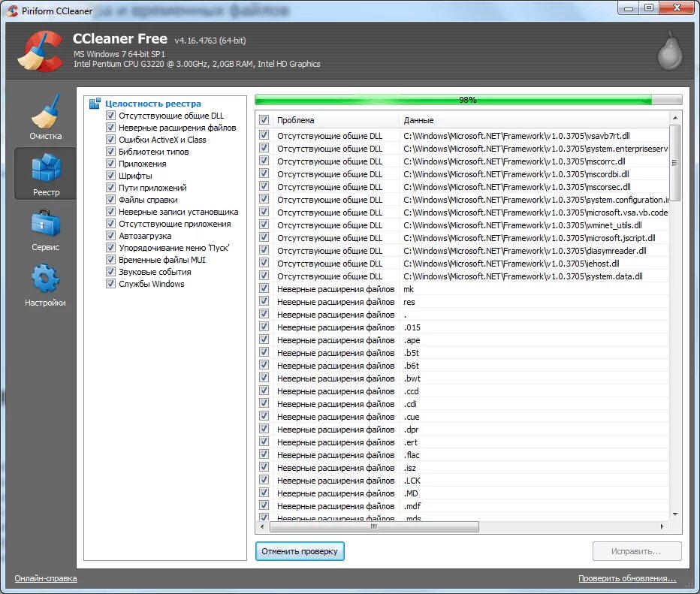Open Онлайн-справка link

pyautogui.click(x=46, y=578)
